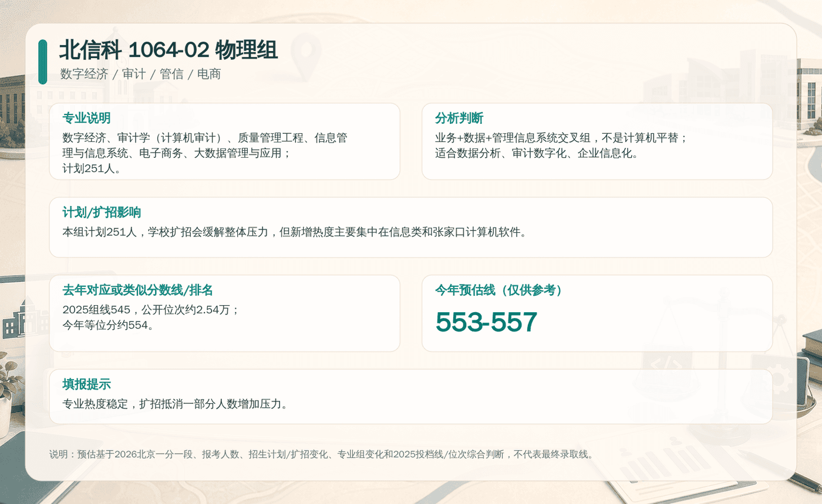Click the line 业务+数据+管理信息系统交叉组
This screenshot has width=822, height=504.
pyautogui.click(x=561, y=138)
